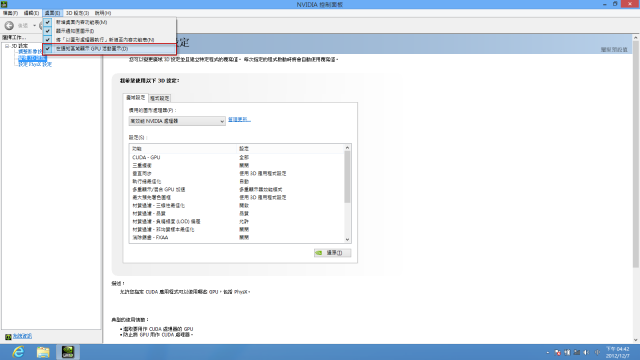The width and height of the screenshot is (640, 360).
Task: Select the texture filtering trilinear optimization row
Action: (237, 205)
